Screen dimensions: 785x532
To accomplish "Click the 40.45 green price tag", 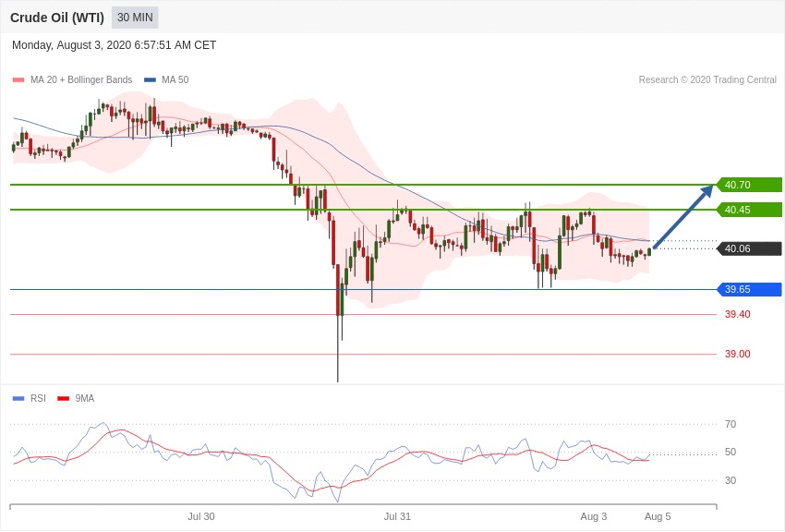I will (750, 210).
